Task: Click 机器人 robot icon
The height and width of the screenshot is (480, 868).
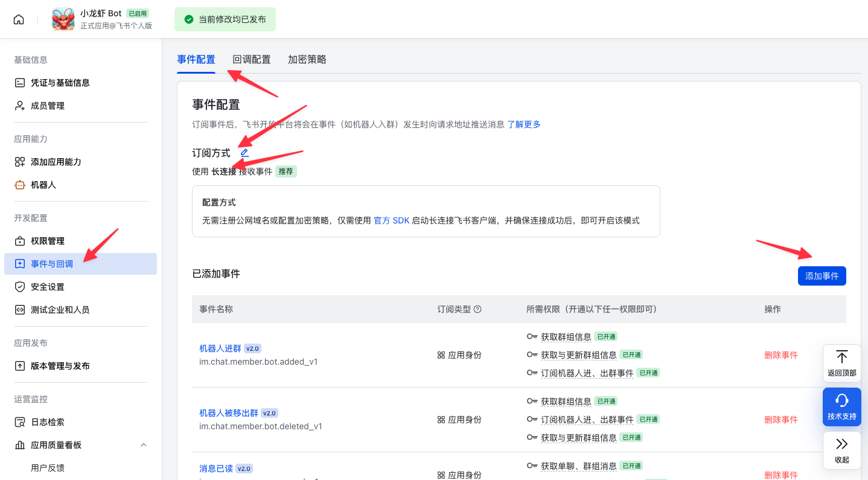Action: 20,185
